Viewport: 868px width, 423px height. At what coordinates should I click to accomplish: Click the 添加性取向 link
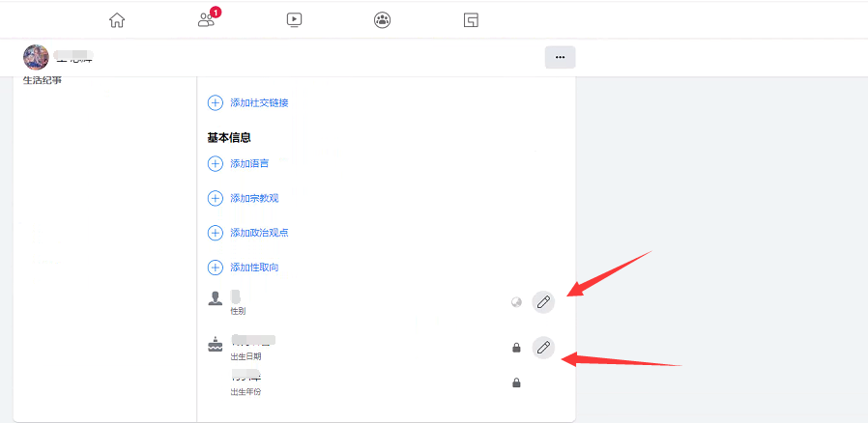[254, 268]
